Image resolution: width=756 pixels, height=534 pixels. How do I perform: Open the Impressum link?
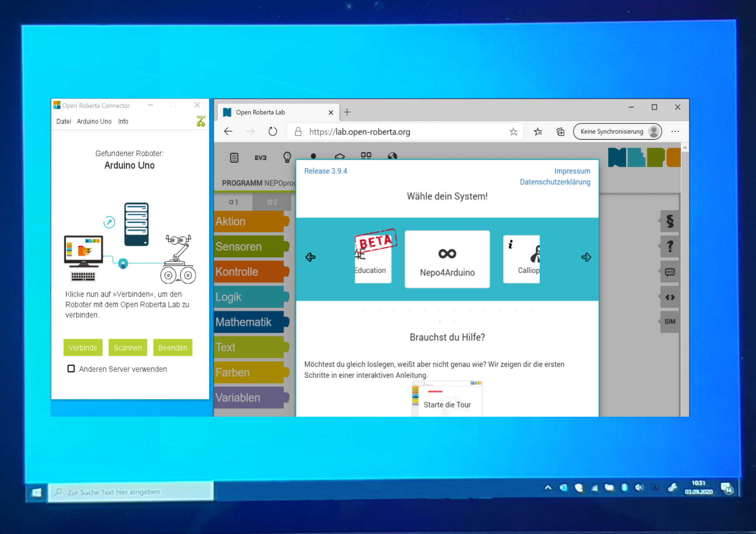[x=572, y=171]
